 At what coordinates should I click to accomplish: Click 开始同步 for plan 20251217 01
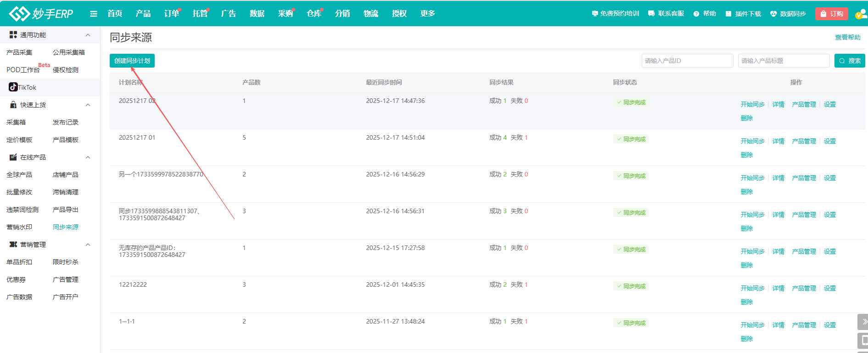click(x=752, y=141)
